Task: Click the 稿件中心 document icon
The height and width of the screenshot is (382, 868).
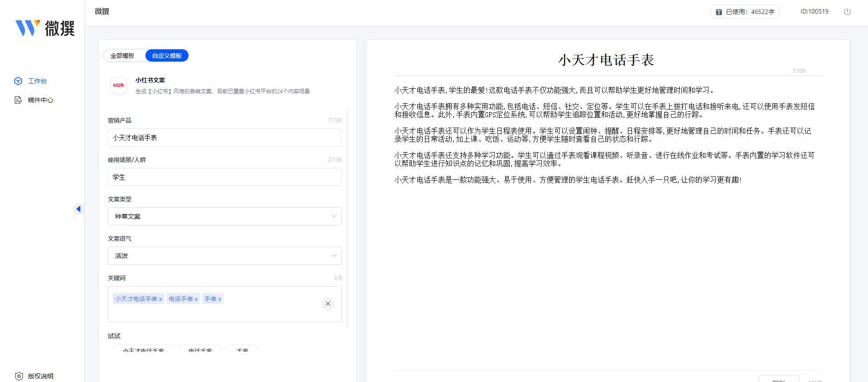Action: click(18, 100)
